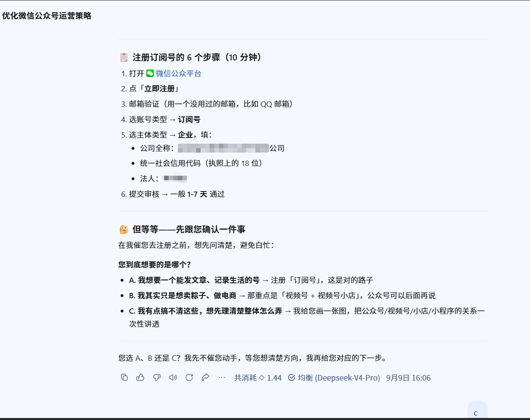
Task: Click the 法人 bullet line
Action: [163, 179]
